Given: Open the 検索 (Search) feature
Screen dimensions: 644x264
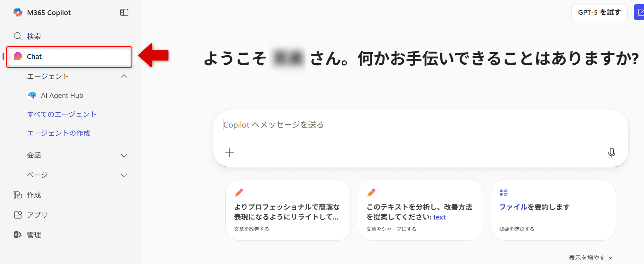Looking at the screenshot, I should tap(33, 36).
